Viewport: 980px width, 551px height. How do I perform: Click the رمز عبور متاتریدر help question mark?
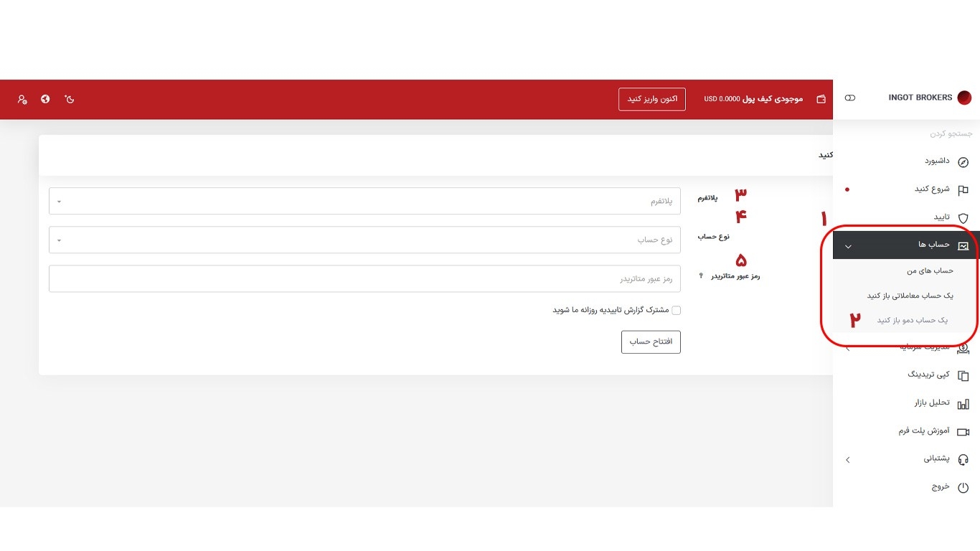(701, 276)
